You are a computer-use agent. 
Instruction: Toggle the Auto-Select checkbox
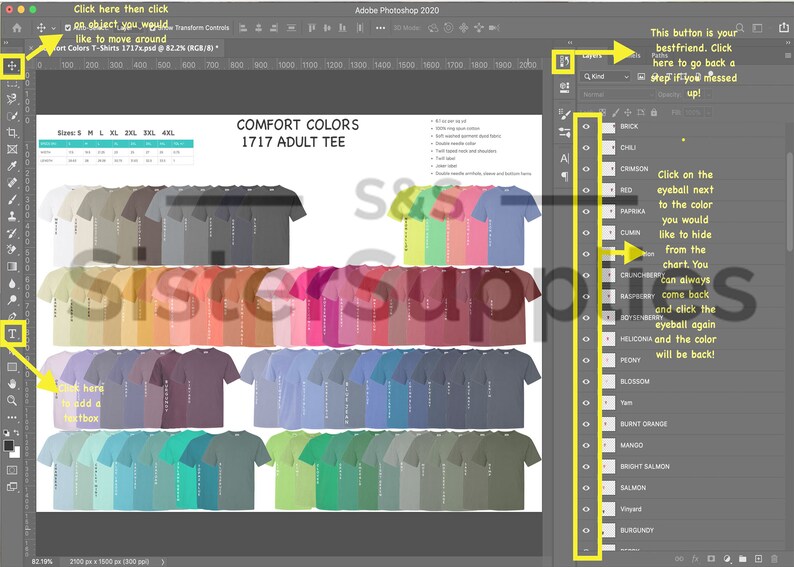pyautogui.click(x=68, y=28)
